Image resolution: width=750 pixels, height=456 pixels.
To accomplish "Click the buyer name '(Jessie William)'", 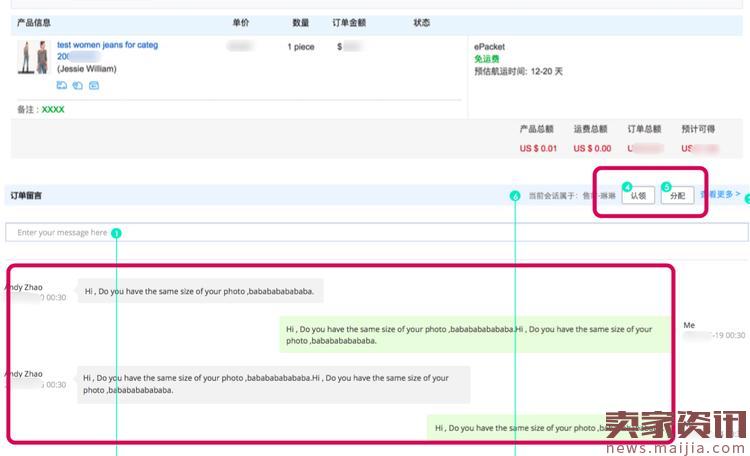I will tap(87, 69).
